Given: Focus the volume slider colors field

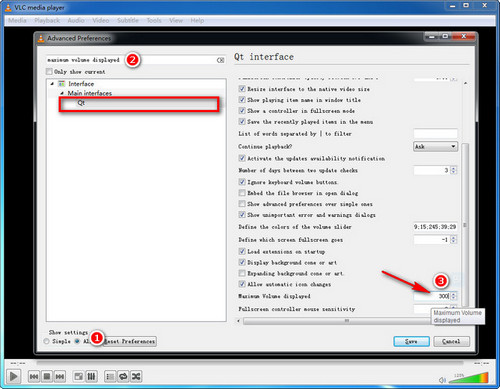Looking at the screenshot, I should coord(435,227).
